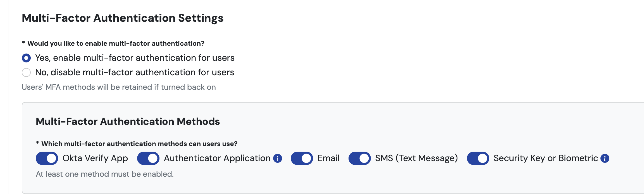Click the "Users' MFA methods will be retained" note

119,87
